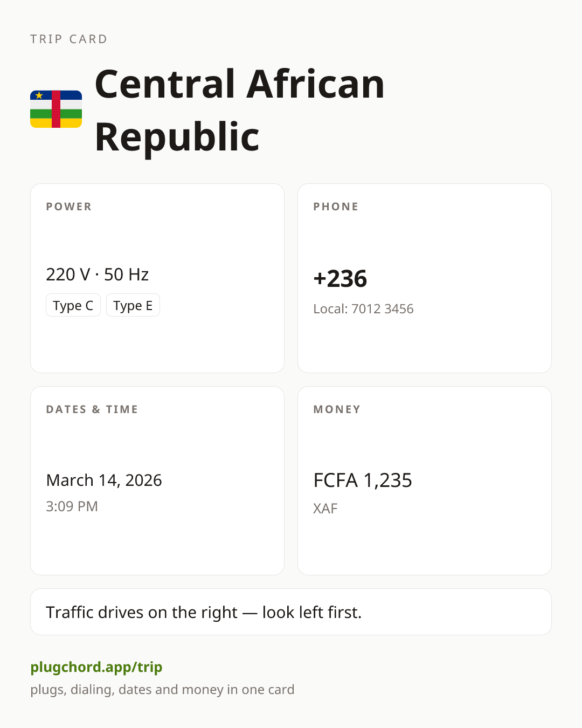Click the tagline about plugs and dialing
This screenshot has width=582, height=728.
162,690
